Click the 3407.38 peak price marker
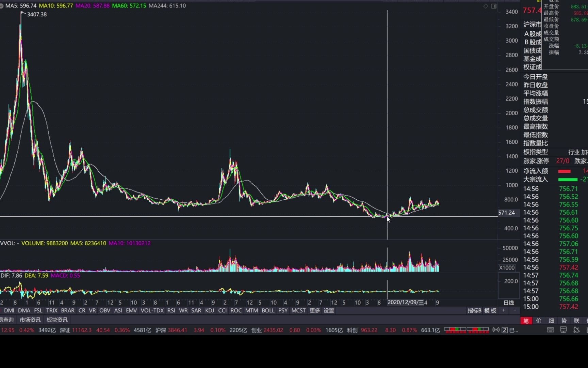Image resolution: width=588 pixels, height=368 pixels. tap(37, 14)
